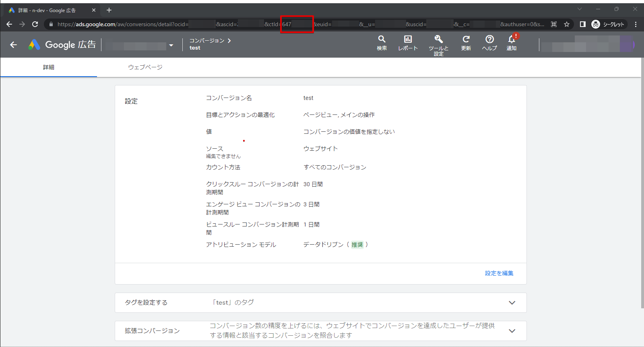Click the Google Ads back arrow
This screenshot has height=347, width=644.
click(13, 45)
